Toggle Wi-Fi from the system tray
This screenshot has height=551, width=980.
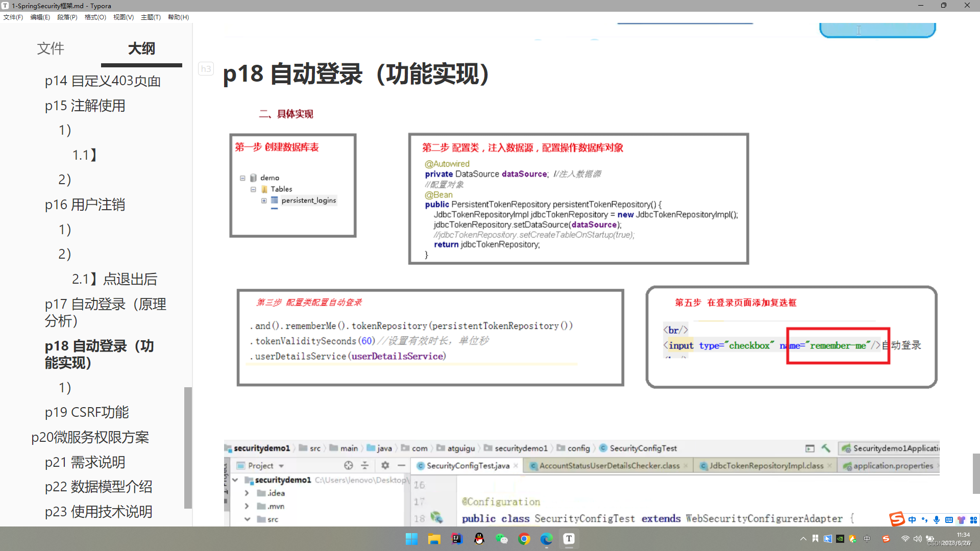point(905,538)
